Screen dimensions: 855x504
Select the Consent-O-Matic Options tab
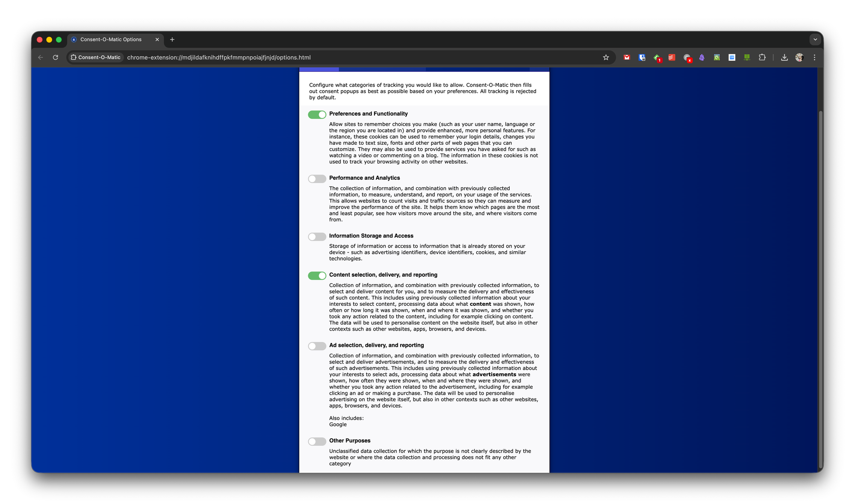click(x=111, y=39)
